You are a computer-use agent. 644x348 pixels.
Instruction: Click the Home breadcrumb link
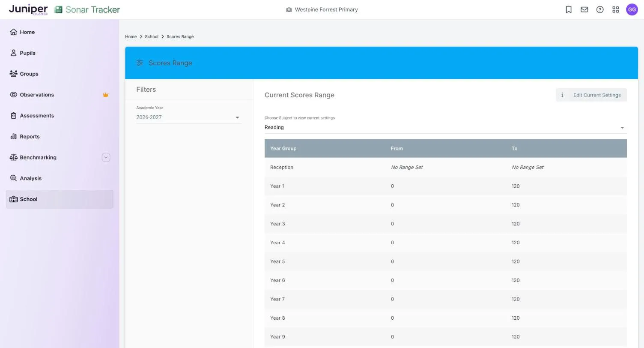pos(131,37)
